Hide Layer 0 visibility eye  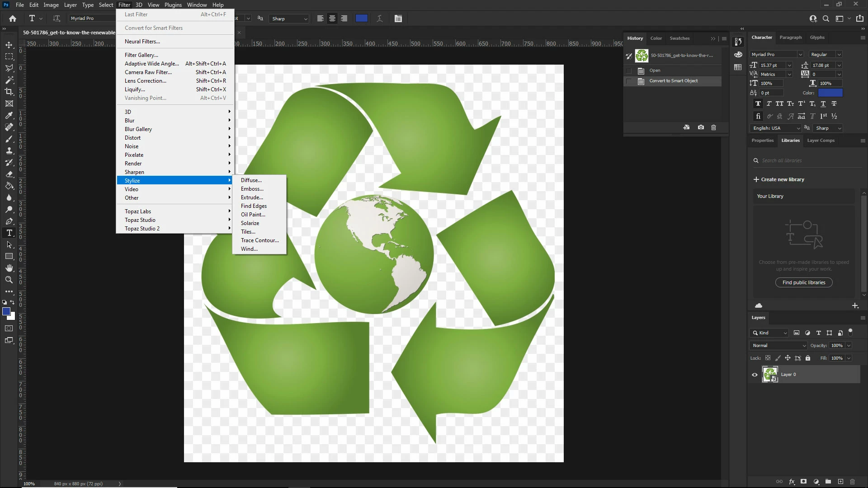755,375
